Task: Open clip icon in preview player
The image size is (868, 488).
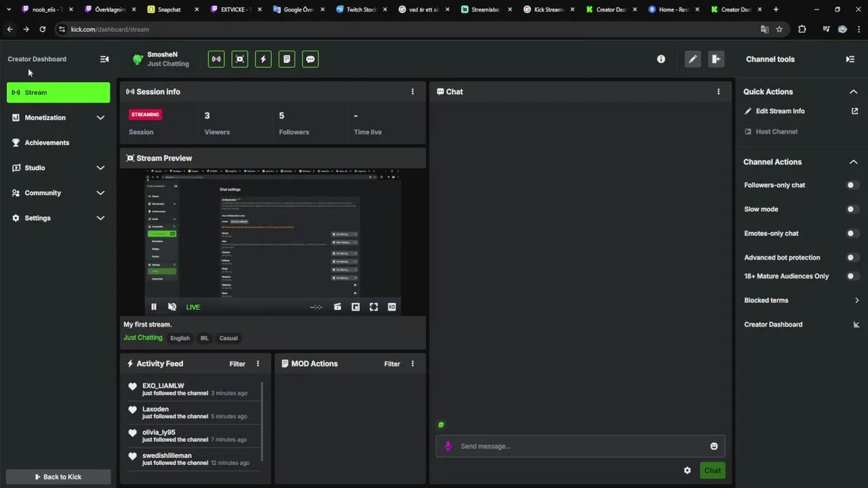Action: tap(338, 307)
